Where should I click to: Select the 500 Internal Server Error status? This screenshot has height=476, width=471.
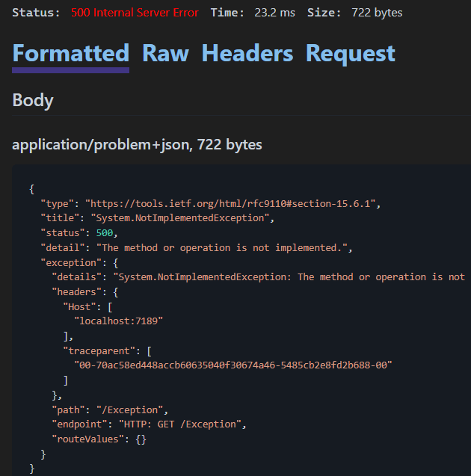[x=135, y=13]
